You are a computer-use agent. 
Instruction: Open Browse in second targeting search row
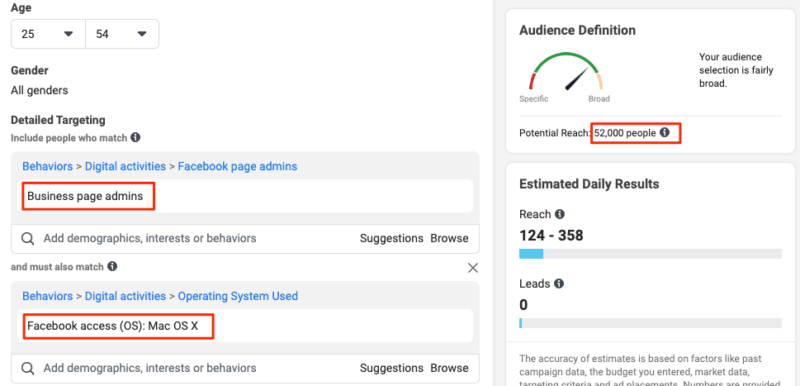click(449, 368)
